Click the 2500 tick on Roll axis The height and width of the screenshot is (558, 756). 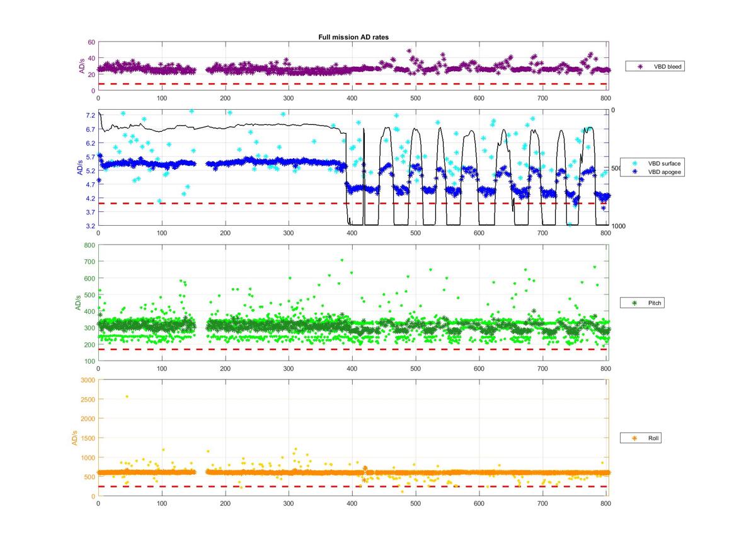pyautogui.click(x=88, y=400)
